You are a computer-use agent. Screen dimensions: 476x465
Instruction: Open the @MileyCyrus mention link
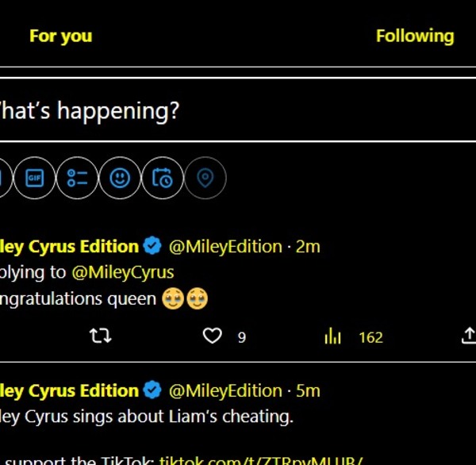click(123, 272)
